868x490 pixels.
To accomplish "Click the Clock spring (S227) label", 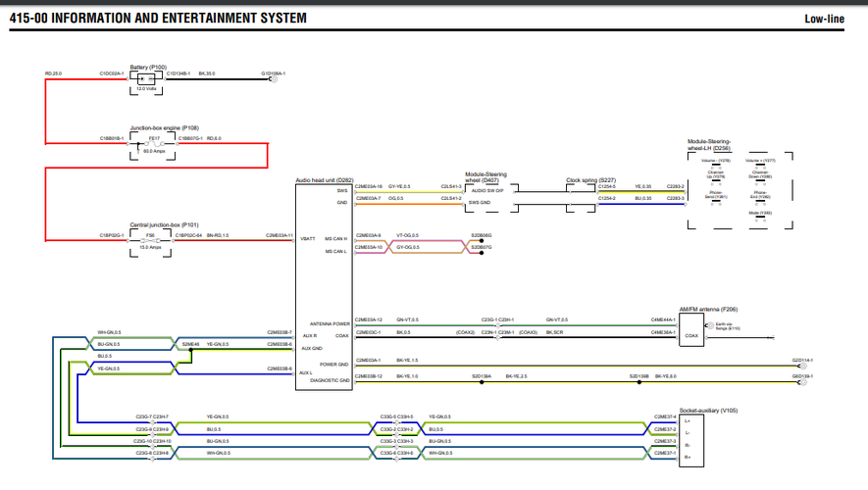I will 590,180.
